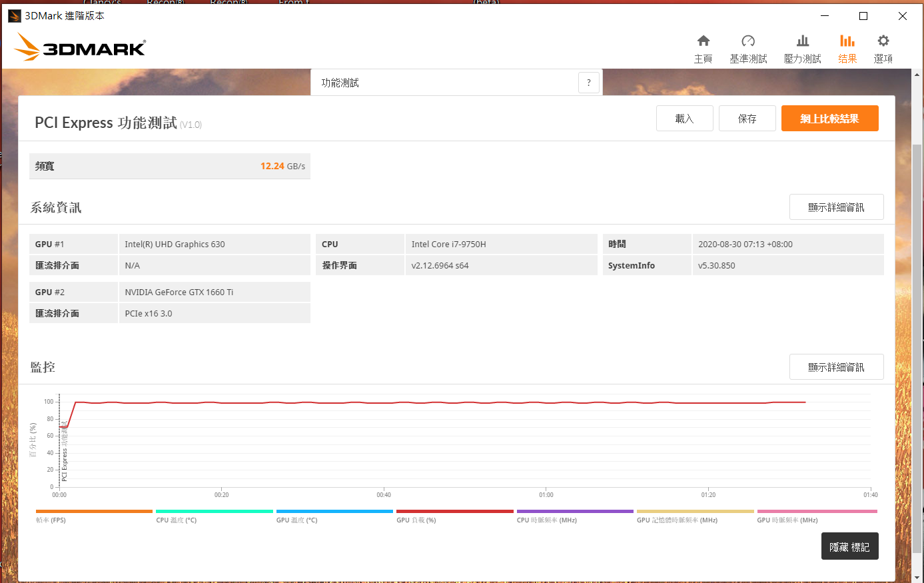Open the 選項 options gear icon
Viewport: 924px width, 583px height.
tap(883, 41)
